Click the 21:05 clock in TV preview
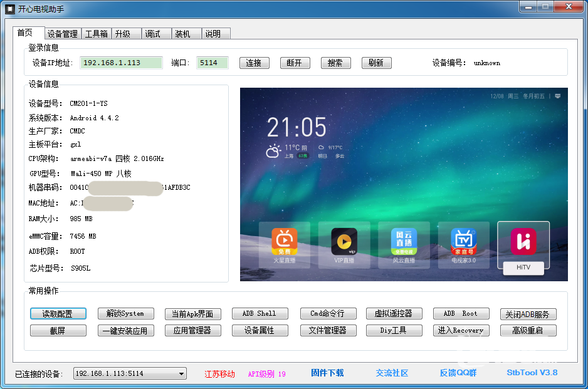 tap(297, 127)
